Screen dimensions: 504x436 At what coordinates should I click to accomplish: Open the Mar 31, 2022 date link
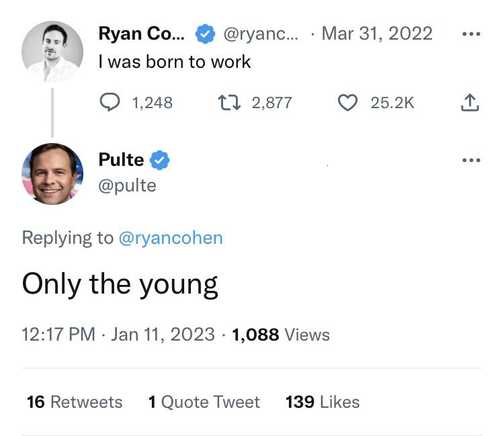pyautogui.click(x=377, y=33)
